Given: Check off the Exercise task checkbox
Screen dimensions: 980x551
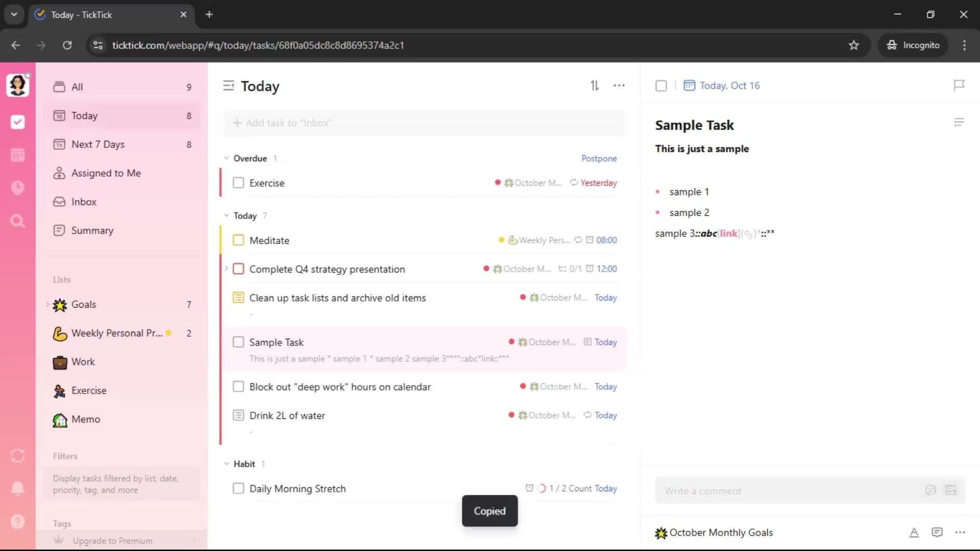Looking at the screenshot, I should [x=238, y=183].
